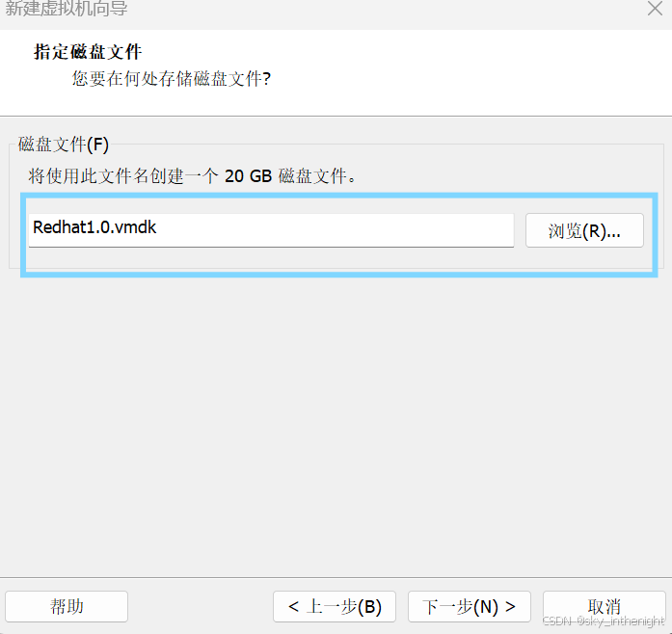Close the 新建虚拟机向导 wizard window
The width and height of the screenshot is (672, 634).
pyautogui.click(x=655, y=8)
